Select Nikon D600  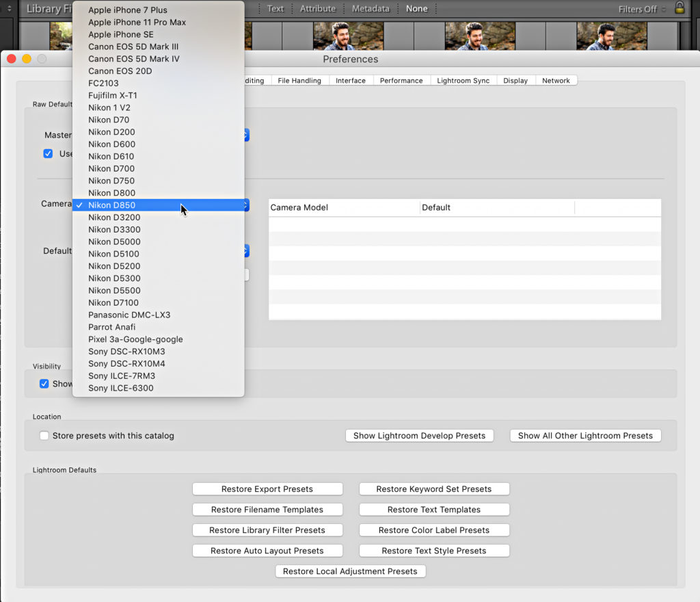click(159, 144)
